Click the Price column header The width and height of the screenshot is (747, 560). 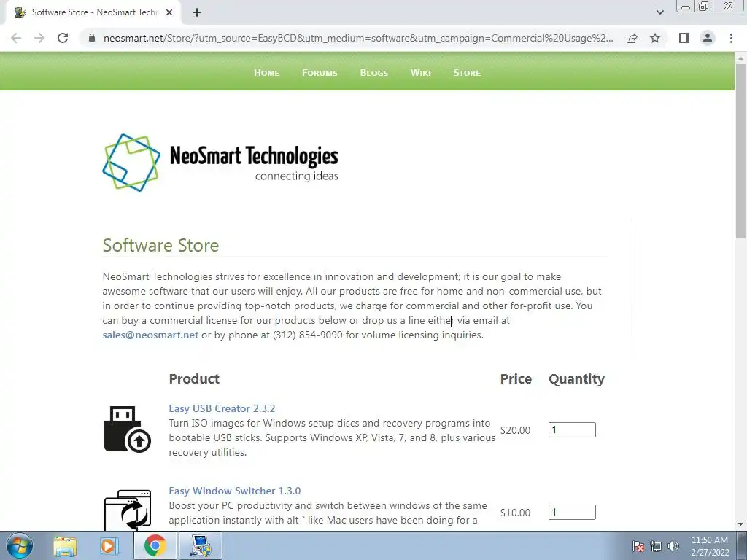tap(516, 379)
